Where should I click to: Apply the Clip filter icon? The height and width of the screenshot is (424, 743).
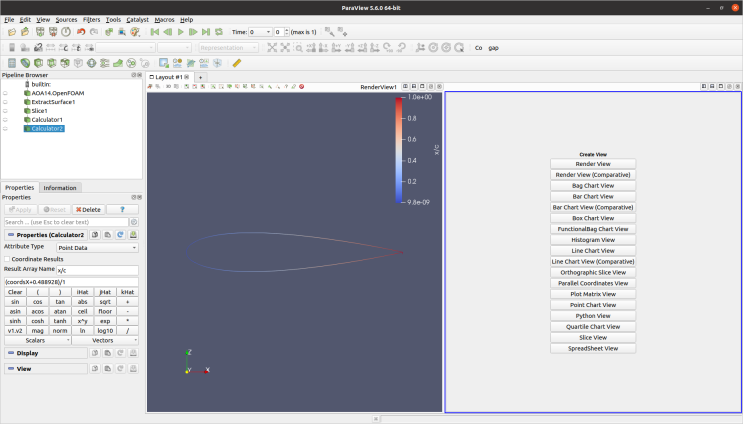(38, 63)
